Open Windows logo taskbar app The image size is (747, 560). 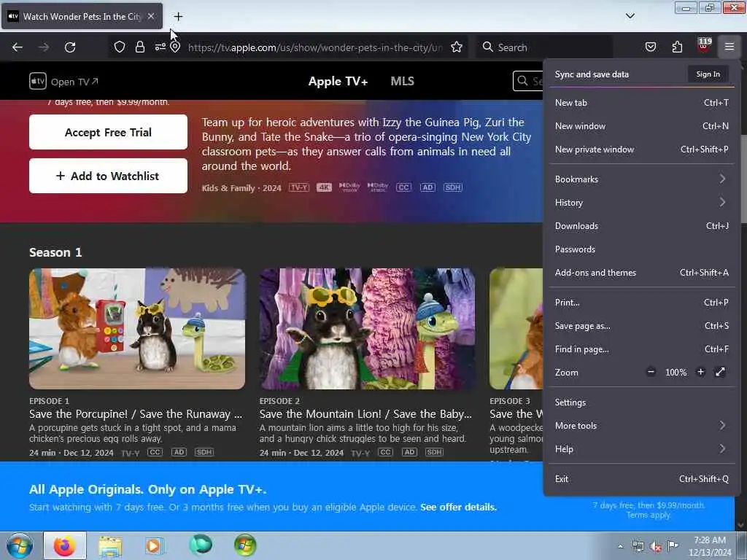point(245,545)
